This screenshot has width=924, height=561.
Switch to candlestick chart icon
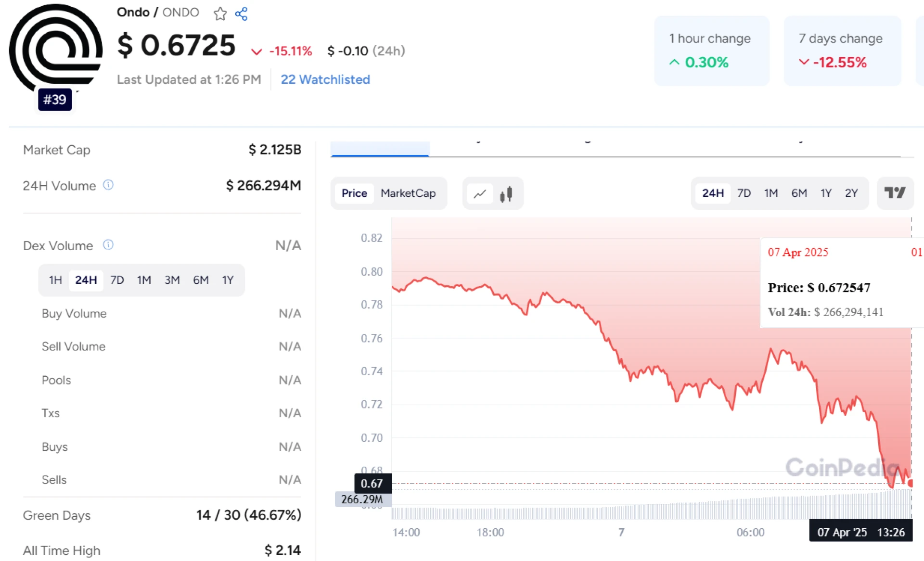click(x=506, y=193)
